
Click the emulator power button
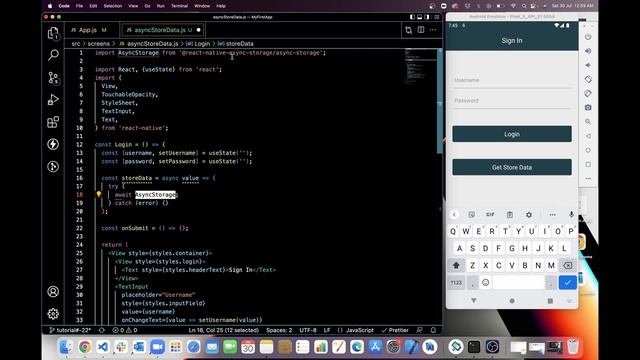(588, 37)
